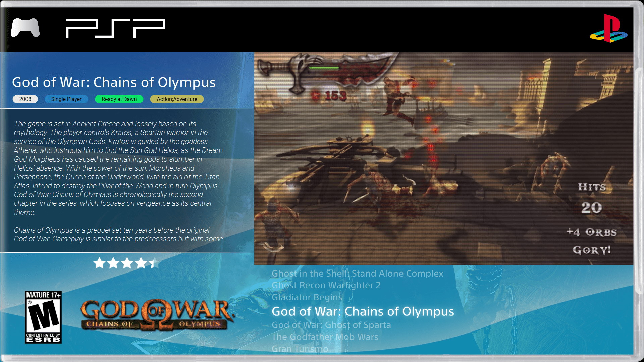Select the 2008 release year tag
The image size is (644, 362).
25,99
